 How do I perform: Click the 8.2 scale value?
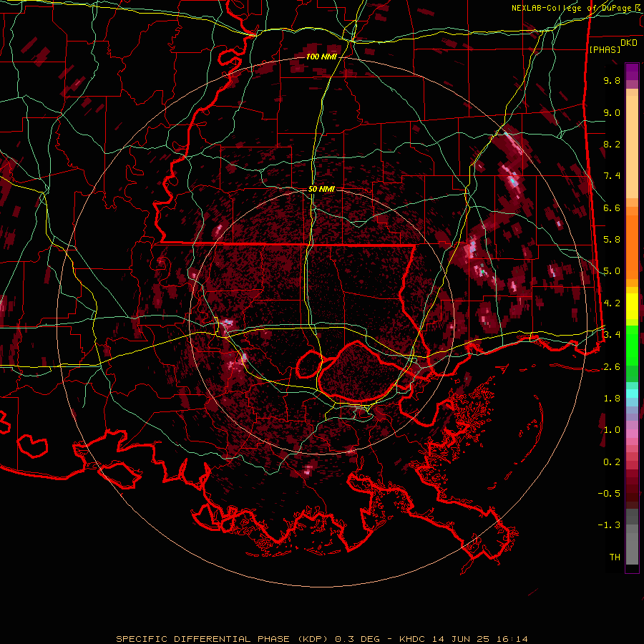click(x=612, y=144)
